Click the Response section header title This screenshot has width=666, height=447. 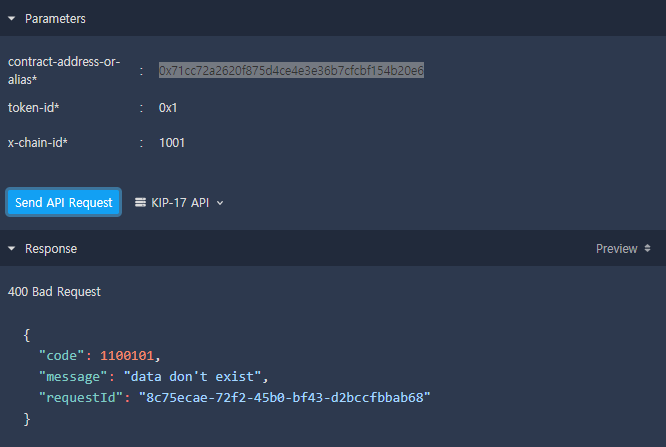click(x=51, y=249)
